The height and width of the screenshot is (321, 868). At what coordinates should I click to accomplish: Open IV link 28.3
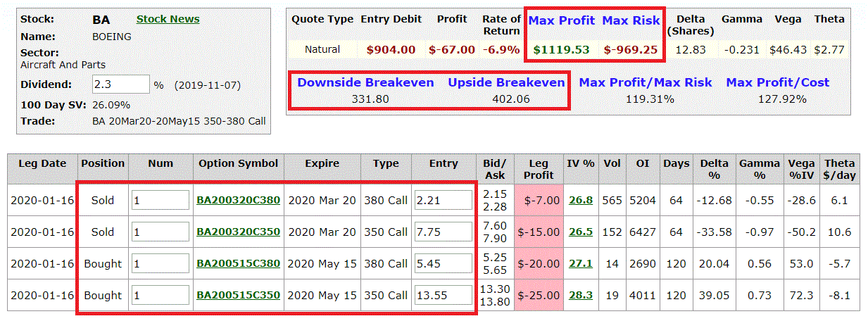click(581, 295)
